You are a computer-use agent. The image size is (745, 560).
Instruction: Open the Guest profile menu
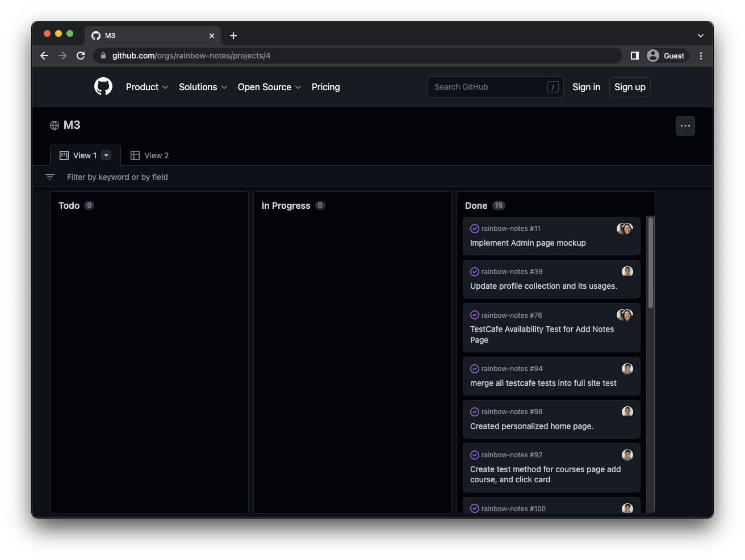(x=668, y=56)
